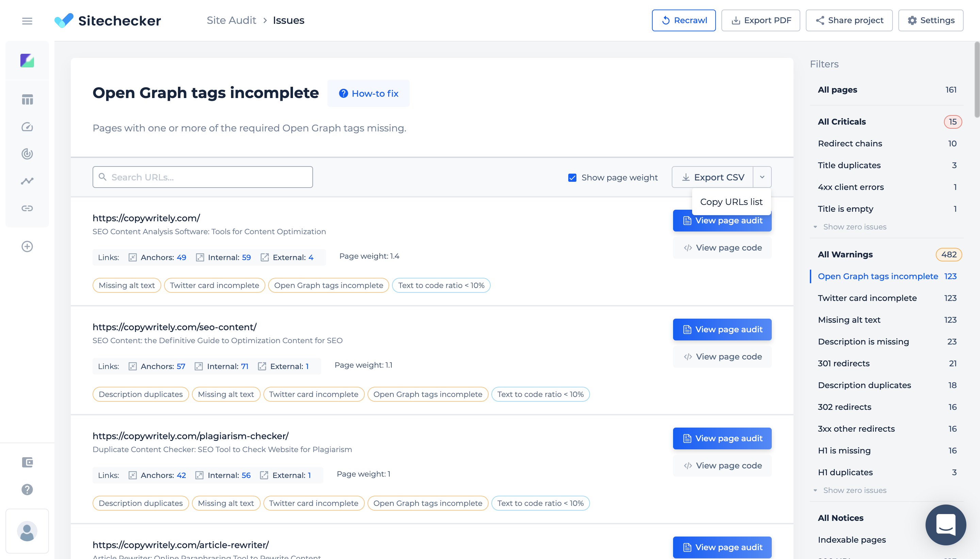Open Settings from the top bar

pyautogui.click(x=931, y=20)
